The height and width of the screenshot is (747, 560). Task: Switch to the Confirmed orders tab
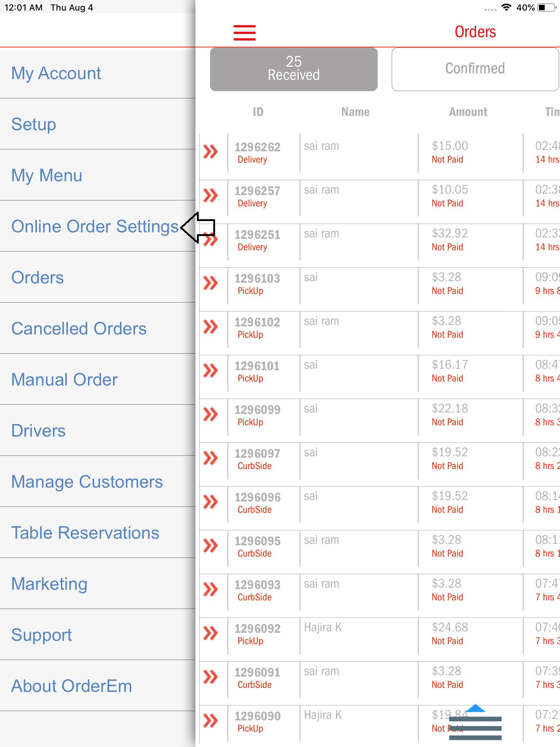coord(475,69)
